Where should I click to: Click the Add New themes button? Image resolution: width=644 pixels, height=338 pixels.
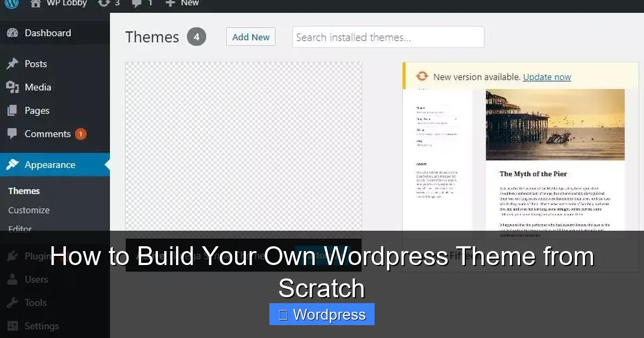(250, 36)
